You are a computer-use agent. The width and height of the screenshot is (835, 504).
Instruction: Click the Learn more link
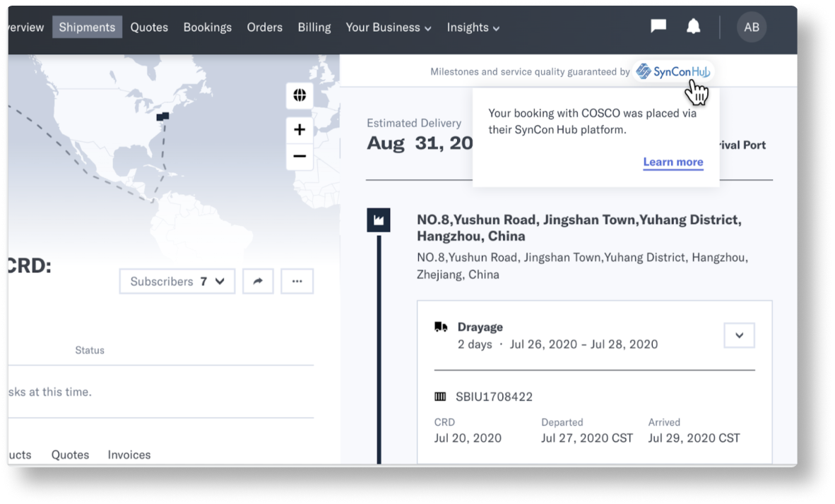(x=673, y=162)
